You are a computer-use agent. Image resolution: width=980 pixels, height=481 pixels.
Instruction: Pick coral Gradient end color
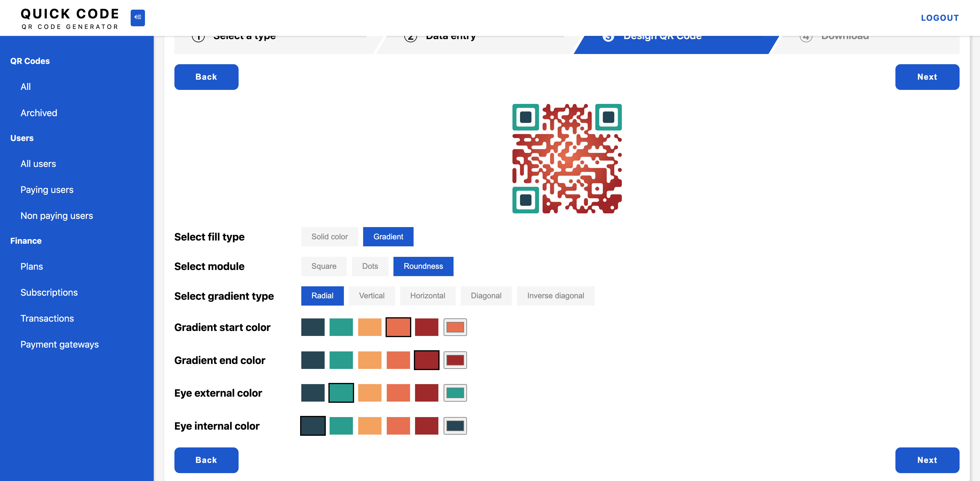pos(398,360)
